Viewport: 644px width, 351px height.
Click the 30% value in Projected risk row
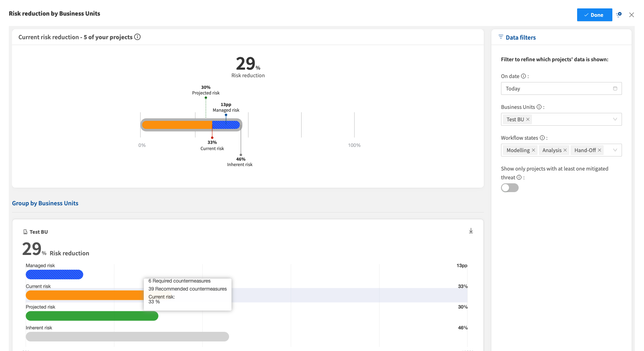point(463,307)
